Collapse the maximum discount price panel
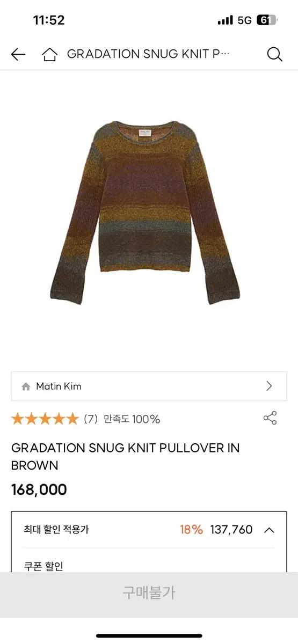The image size is (298, 644). (x=270, y=530)
